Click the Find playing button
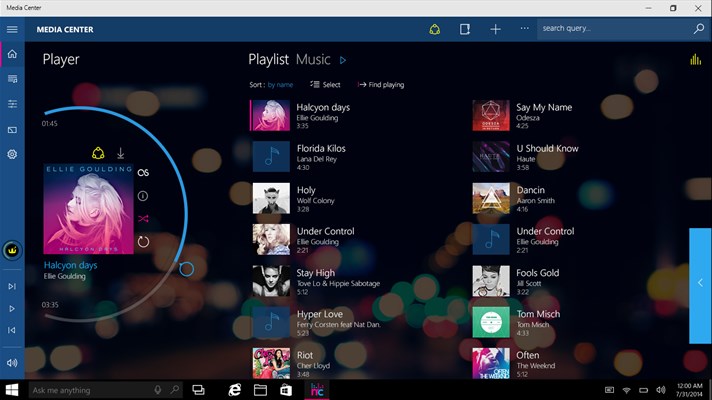This screenshot has width=712, height=400. (x=381, y=84)
